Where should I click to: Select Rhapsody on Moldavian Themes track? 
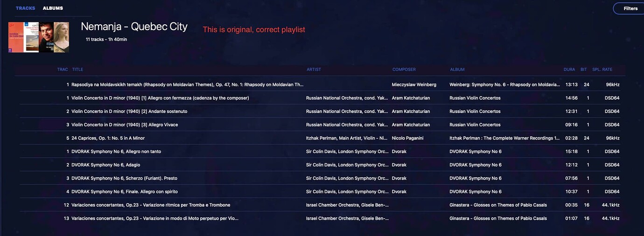coord(320,85)
